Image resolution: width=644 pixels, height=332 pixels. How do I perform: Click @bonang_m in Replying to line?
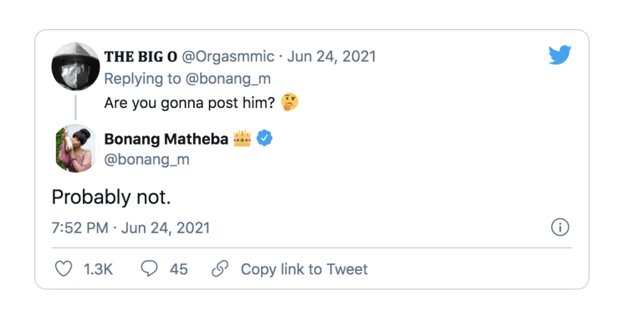point(228,79)
